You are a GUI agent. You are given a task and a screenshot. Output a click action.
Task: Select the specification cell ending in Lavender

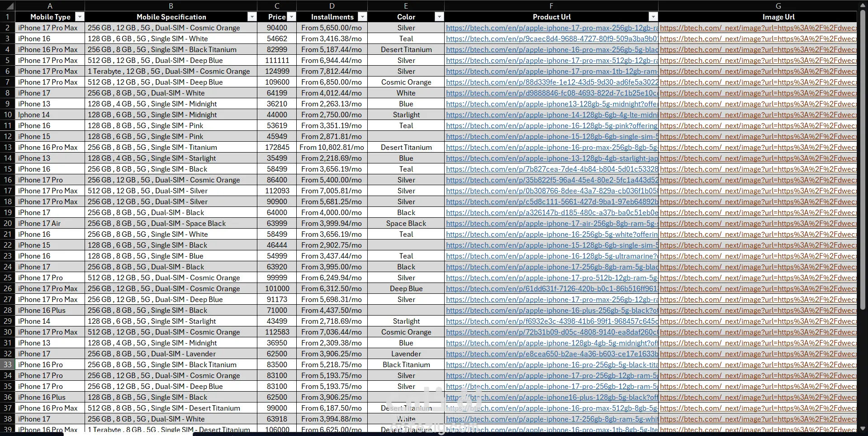[x=171, y=354]
